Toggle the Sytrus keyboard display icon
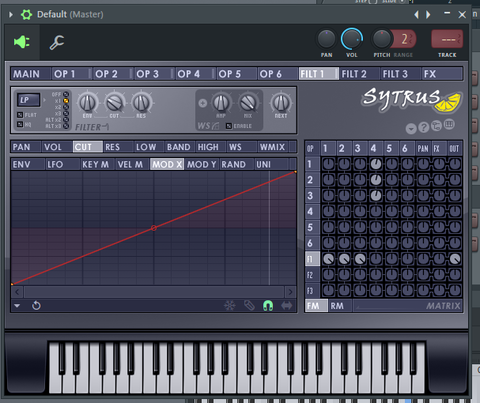This screenshot has height=403, width=480. click(449, 124)
